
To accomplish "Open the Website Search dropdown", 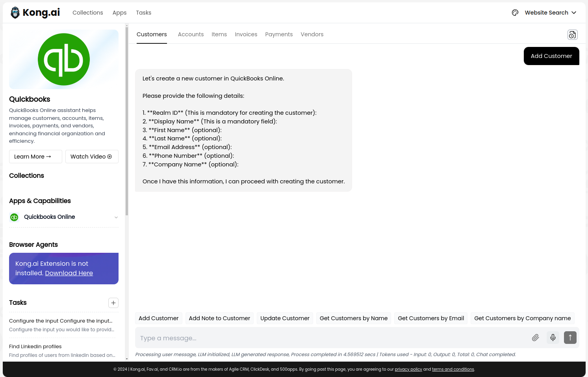I will (x=551, y=13).
